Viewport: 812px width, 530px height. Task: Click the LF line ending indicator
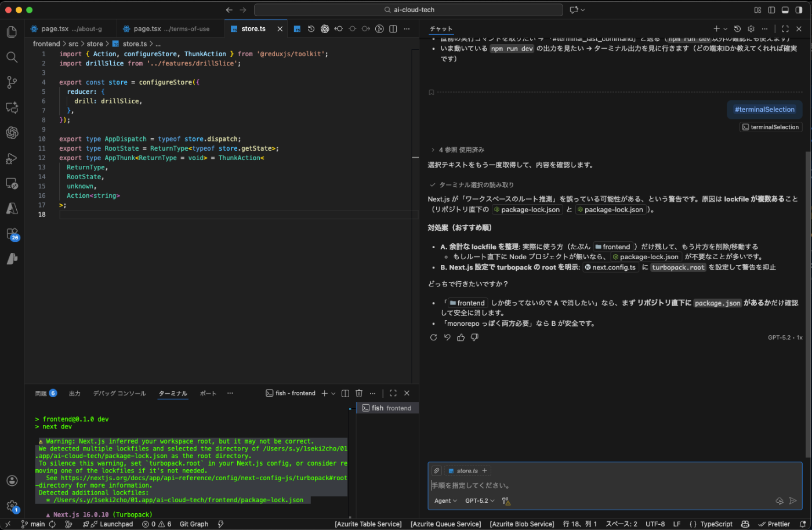(676, 524)
